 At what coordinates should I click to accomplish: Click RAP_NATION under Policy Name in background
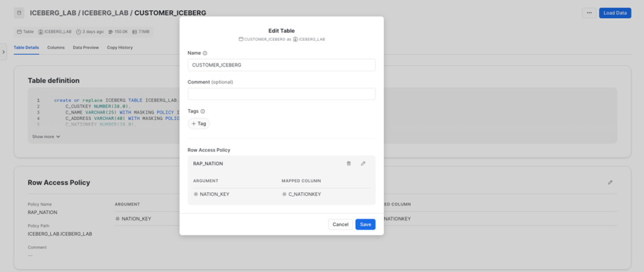(x=42, y=212)
